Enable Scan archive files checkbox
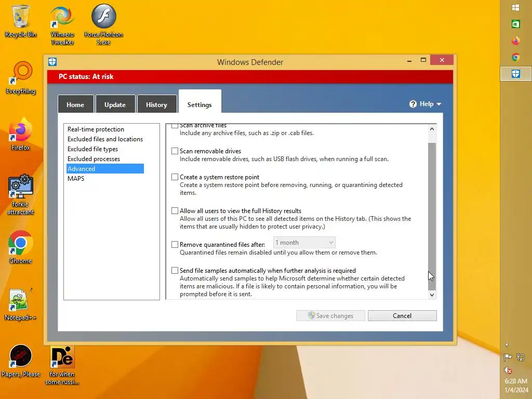The width and height of the screenshot is (532, 399). pyautogui.click(x=175, y=126)
